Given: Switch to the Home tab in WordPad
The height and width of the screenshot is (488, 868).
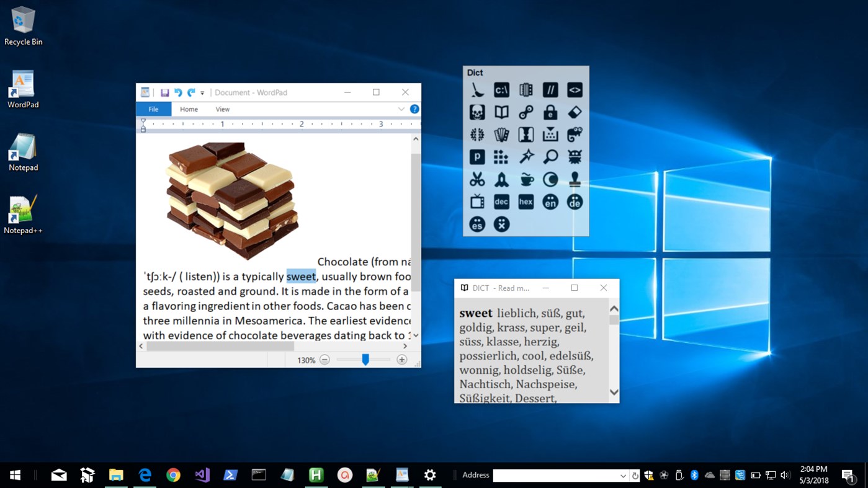Looking at the screenshot, I should click(189, 109).
